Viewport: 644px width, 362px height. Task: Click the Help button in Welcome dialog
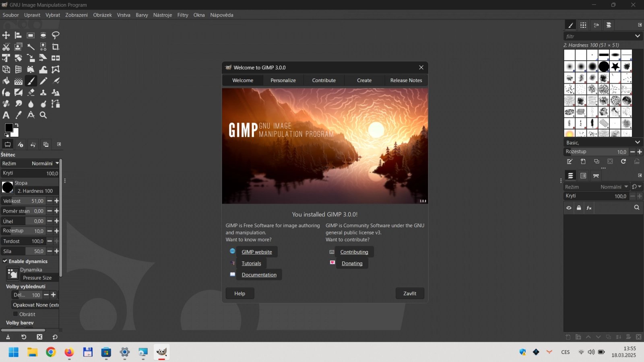[240, 294]
